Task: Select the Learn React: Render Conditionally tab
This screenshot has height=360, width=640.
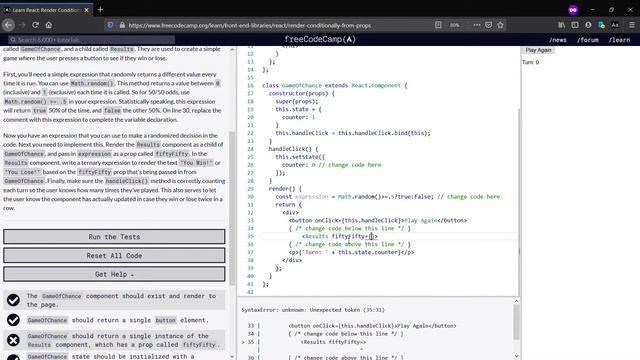Action: click(x=46, y=10)
